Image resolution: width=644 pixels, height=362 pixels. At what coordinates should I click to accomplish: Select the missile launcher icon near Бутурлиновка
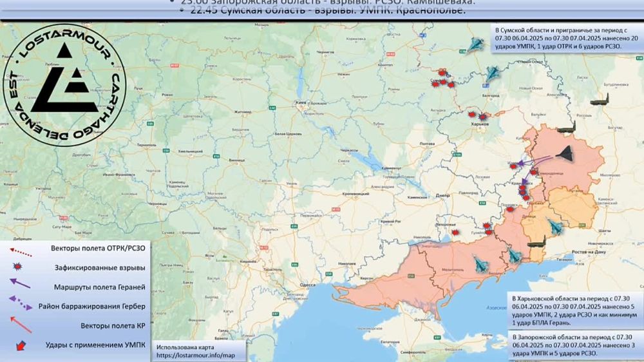[x=600, y=100]
